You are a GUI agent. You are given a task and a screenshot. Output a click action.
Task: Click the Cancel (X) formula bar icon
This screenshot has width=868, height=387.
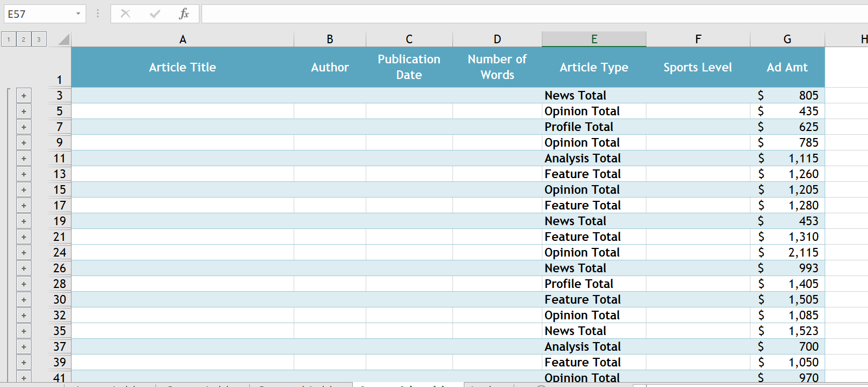(x=125, y=14)
